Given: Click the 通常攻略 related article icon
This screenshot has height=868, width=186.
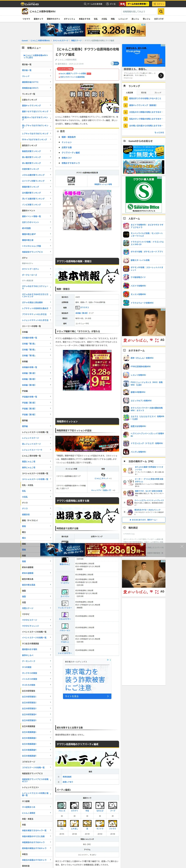Looking at the screenshot, I should pyautogui.click(x=71, y=180).
